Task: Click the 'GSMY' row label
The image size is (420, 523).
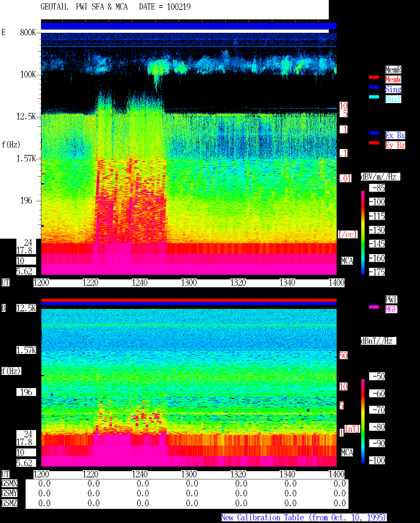Action: click(9, 493)
